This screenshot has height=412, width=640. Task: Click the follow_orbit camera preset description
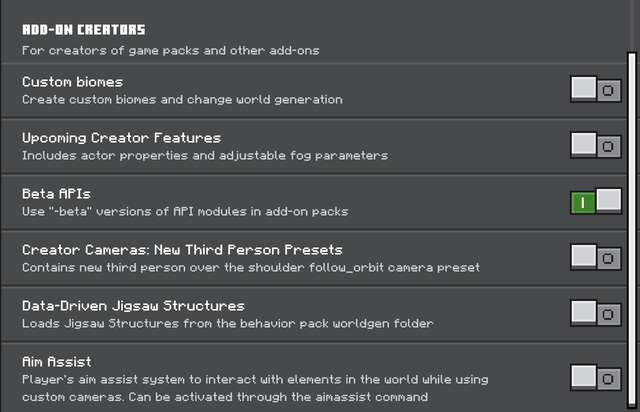251,267
